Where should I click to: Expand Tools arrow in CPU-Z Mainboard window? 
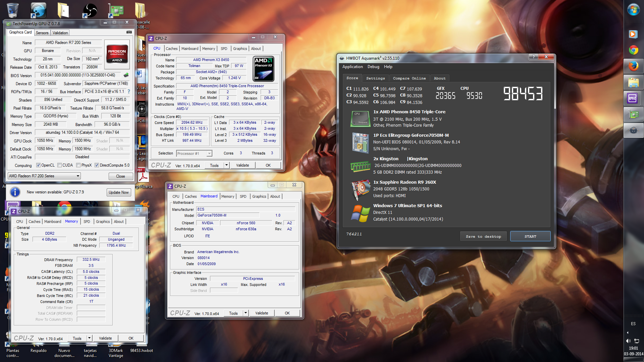(246, 313)
